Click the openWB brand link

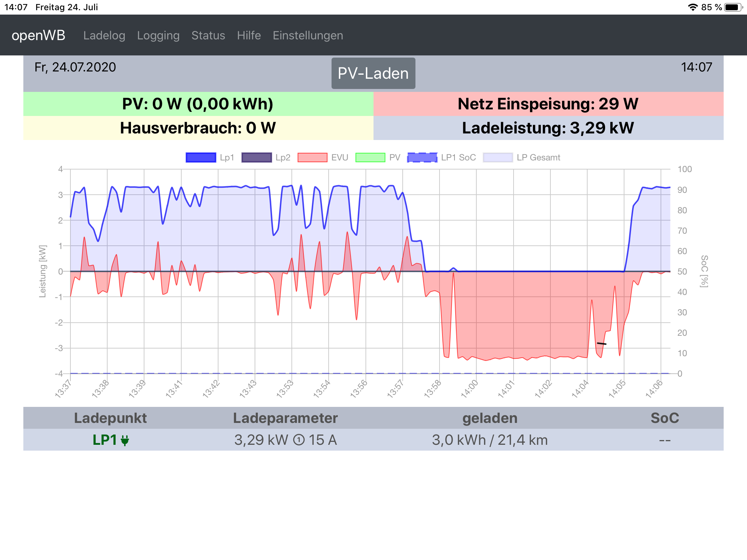[38, 35]
